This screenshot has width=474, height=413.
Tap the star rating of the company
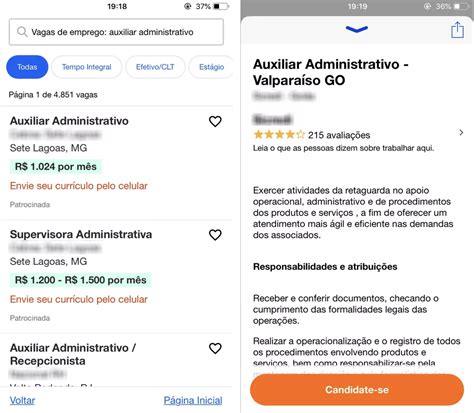pyautogui.click(x=279, y=135)
